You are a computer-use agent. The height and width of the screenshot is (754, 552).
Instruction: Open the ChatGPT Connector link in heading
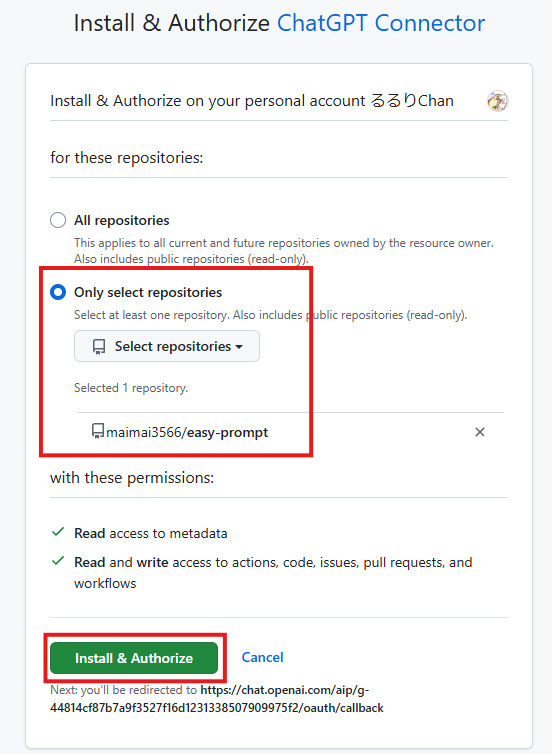pos(381,23)
